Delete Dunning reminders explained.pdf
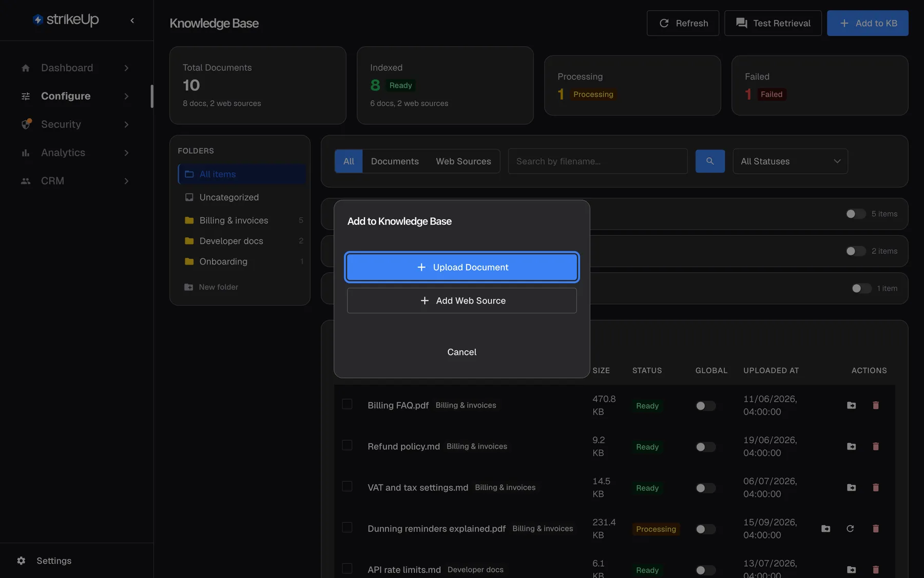Image resolution: width=924 pixels, height=578 pixels. (x=876, y=529)
